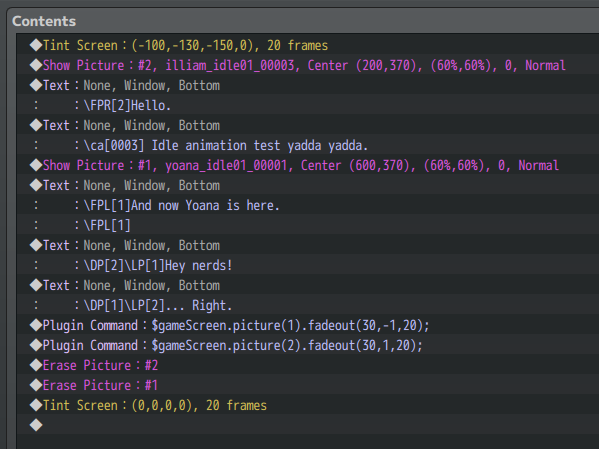The height and width of the screenshot is (449, 599).
Task: Select the And now Yoana is here line
Action: coord(308,205)
